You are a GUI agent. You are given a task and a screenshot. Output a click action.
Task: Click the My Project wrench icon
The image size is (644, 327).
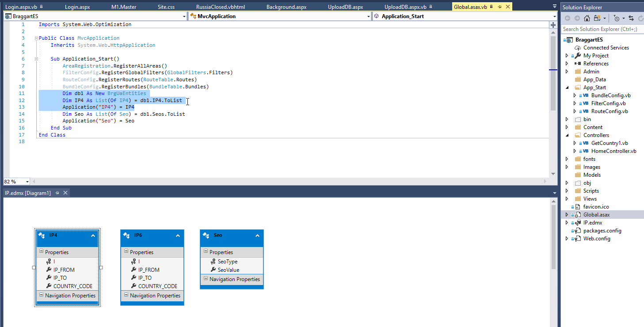coord(578,56)
